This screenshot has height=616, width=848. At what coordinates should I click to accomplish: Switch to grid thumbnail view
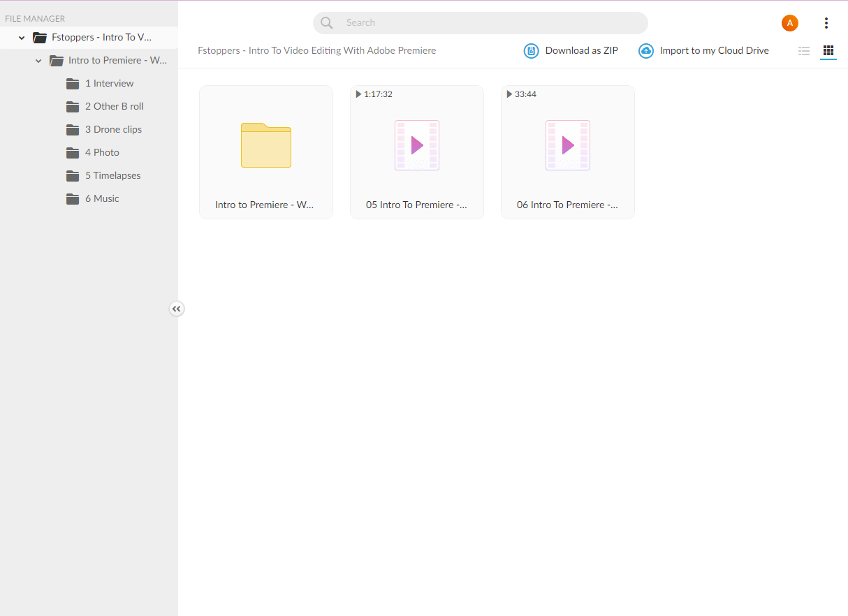828,51
